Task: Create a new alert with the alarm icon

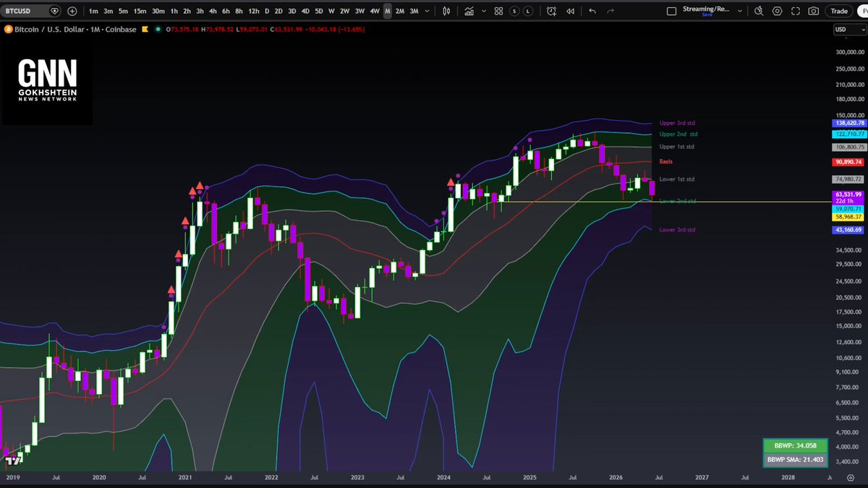Action: click(x=552, y=11)
